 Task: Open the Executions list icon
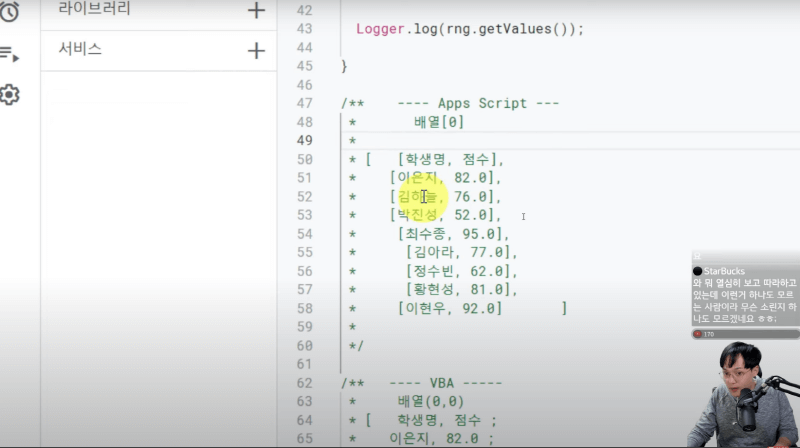[x=10, y=54]
